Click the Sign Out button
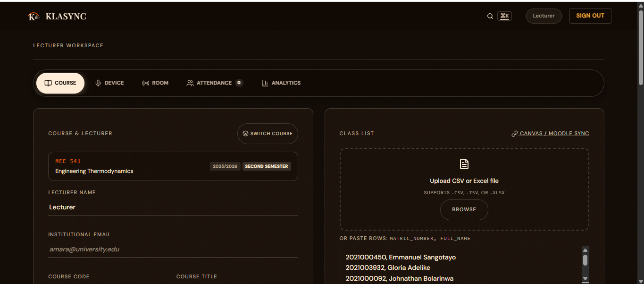644x284 pixels. tap(590, 16)
